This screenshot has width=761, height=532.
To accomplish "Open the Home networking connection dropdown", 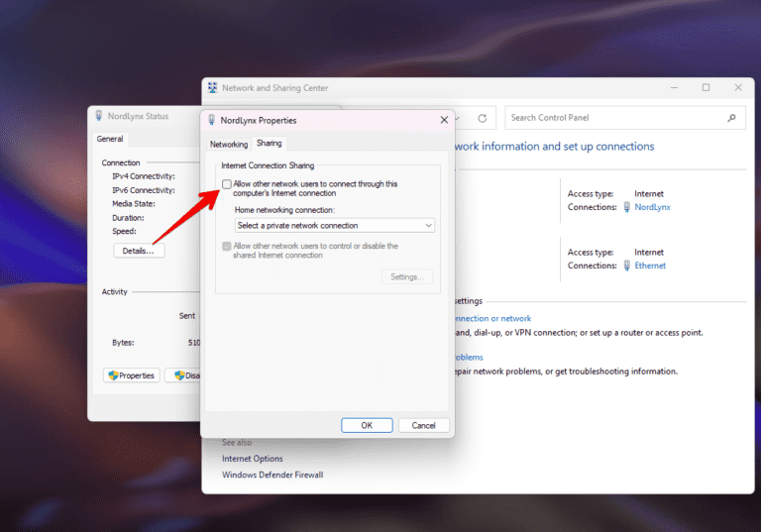I will [334, 226].
